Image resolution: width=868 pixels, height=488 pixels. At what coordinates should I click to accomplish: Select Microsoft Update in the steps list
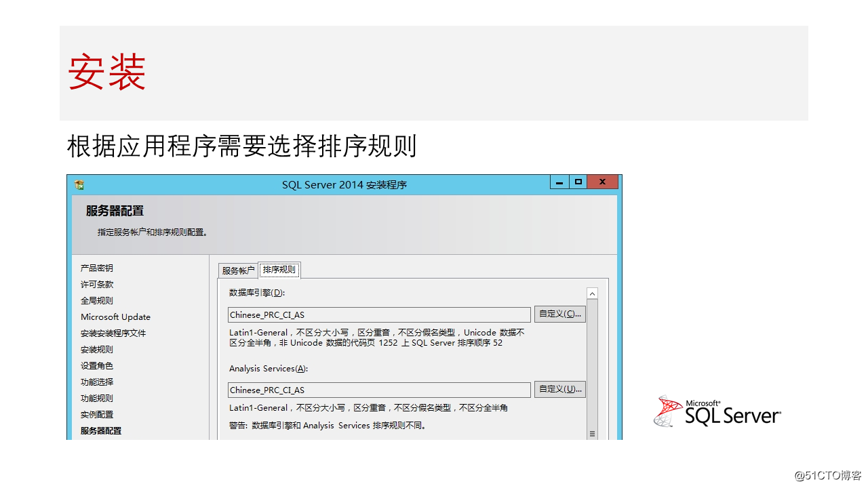[115, 317]
